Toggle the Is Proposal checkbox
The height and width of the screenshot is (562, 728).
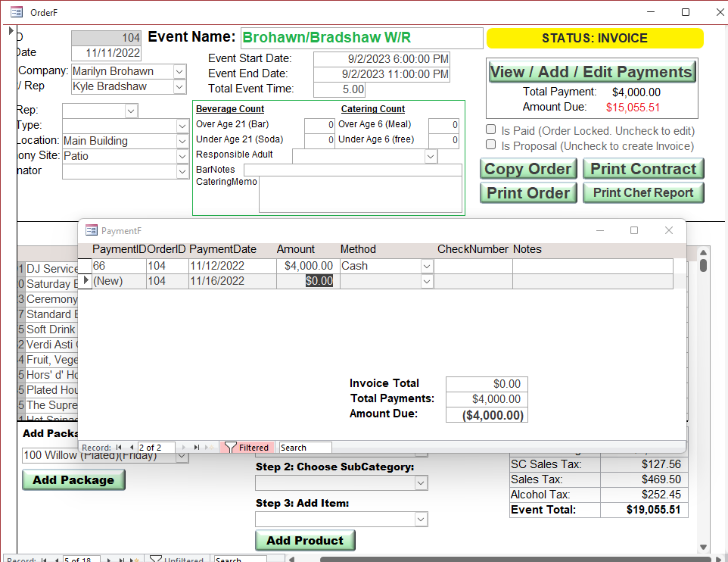pos(491,145)
